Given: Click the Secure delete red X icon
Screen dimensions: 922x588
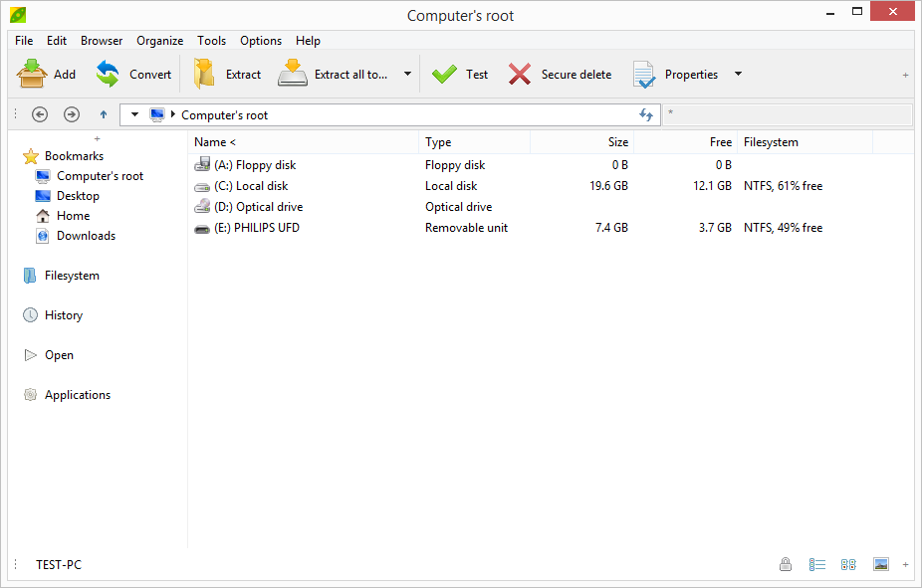Looking at the screenshot, I should pyautogui.click(x=520, y=75).
